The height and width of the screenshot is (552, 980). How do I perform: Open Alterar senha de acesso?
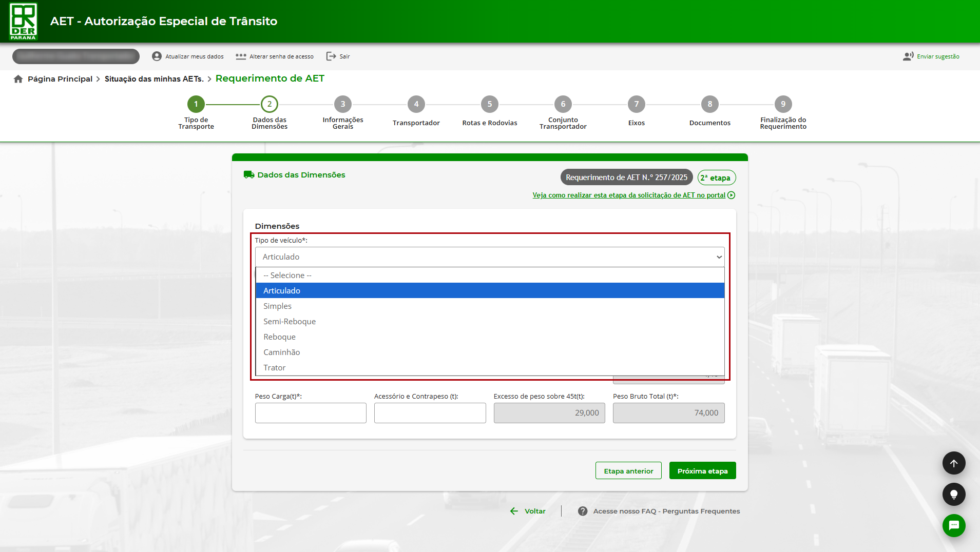pos(275,56)
